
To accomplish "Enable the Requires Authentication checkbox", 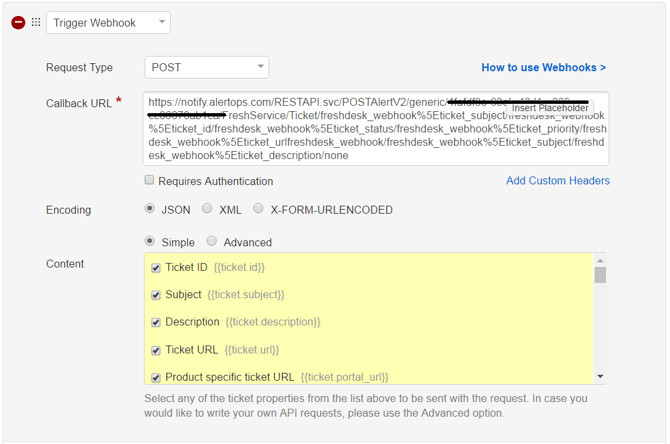I will click(149, 181).
